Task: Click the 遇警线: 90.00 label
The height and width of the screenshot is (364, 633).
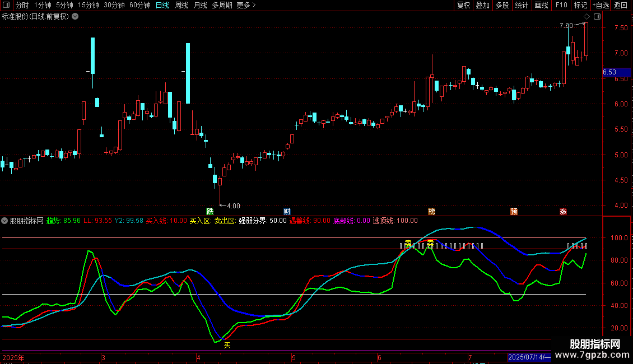Action: tap(310, 221)
